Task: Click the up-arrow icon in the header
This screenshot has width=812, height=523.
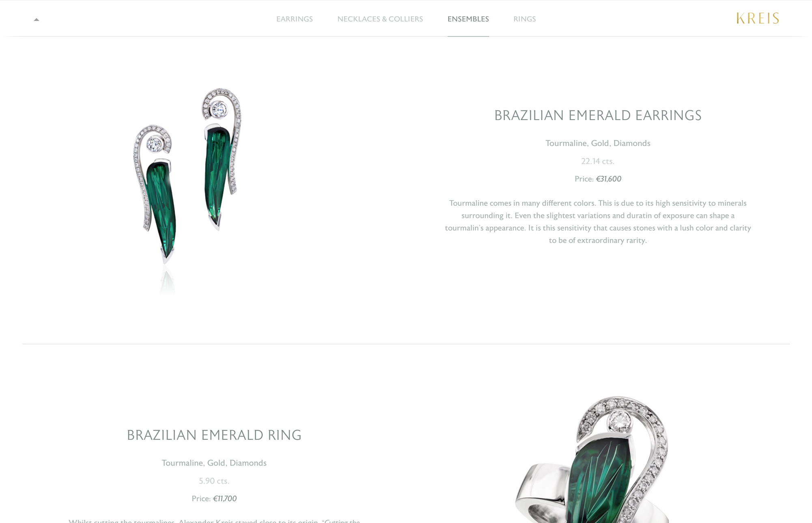Action: [x=37, y=19]
